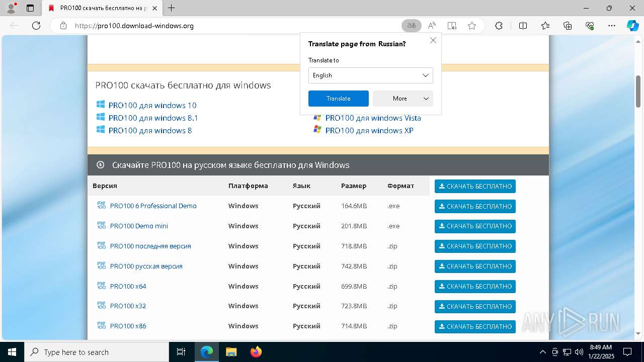Download PRO100 последняя версия
This screenshot has width=644, height=362.
click(x=475, y=246)
